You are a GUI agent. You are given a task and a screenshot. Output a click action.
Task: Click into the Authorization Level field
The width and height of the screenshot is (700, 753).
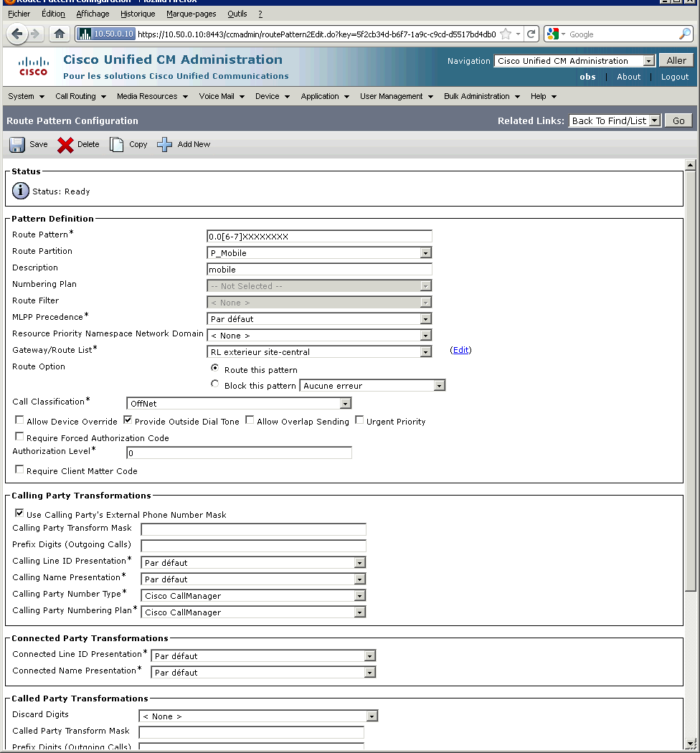coord(239,453)
